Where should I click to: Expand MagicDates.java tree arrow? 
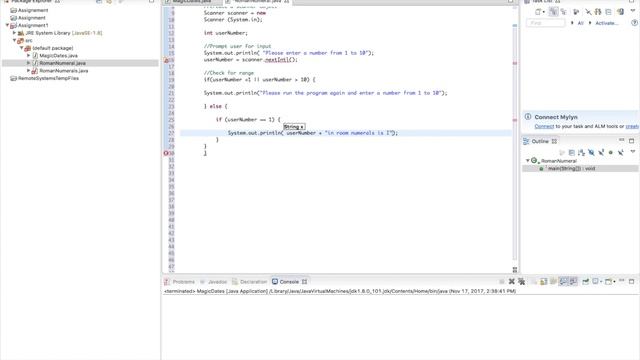[x=29, y=56]
